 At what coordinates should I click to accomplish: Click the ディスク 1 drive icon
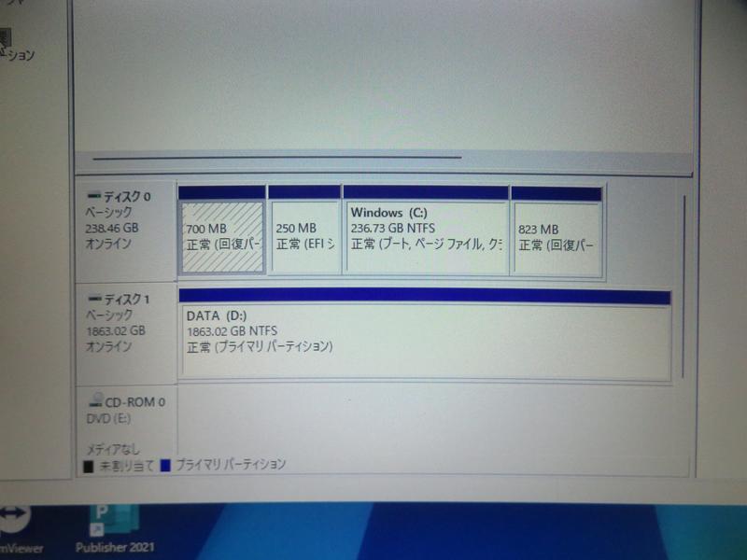tap(95, 299)
